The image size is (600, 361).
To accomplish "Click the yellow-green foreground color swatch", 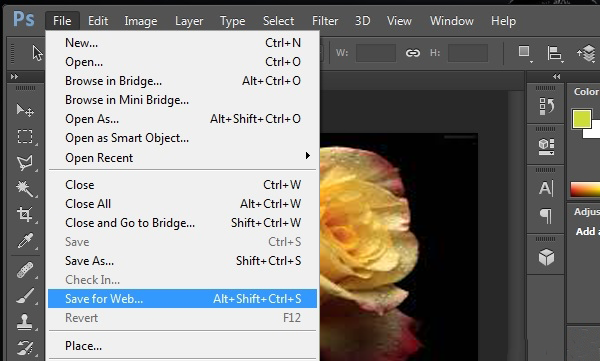I will [582, 119].
